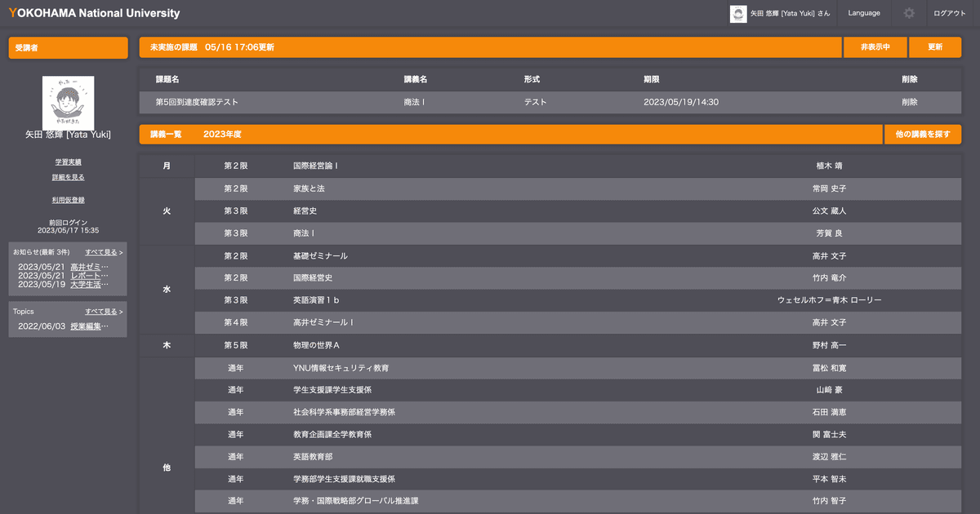980x514 pixels.
Task: Click the settings gear icon
Action: coord(908,13)
